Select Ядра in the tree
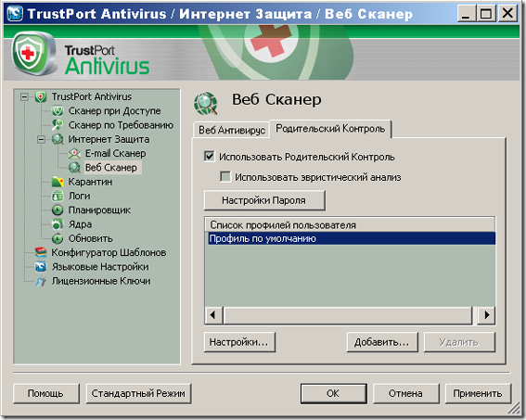Image resolution: width=526 pixels, height=420 pixels. (80, 224)
